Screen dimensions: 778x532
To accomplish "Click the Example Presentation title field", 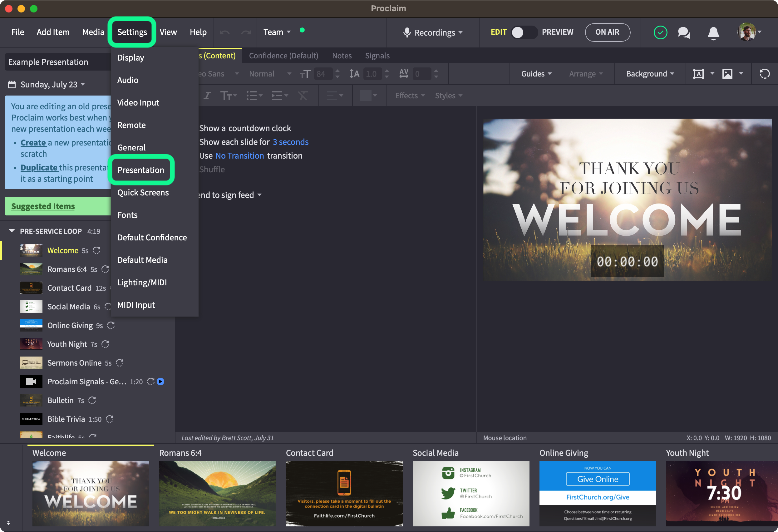I will click(x=58, y=62).
